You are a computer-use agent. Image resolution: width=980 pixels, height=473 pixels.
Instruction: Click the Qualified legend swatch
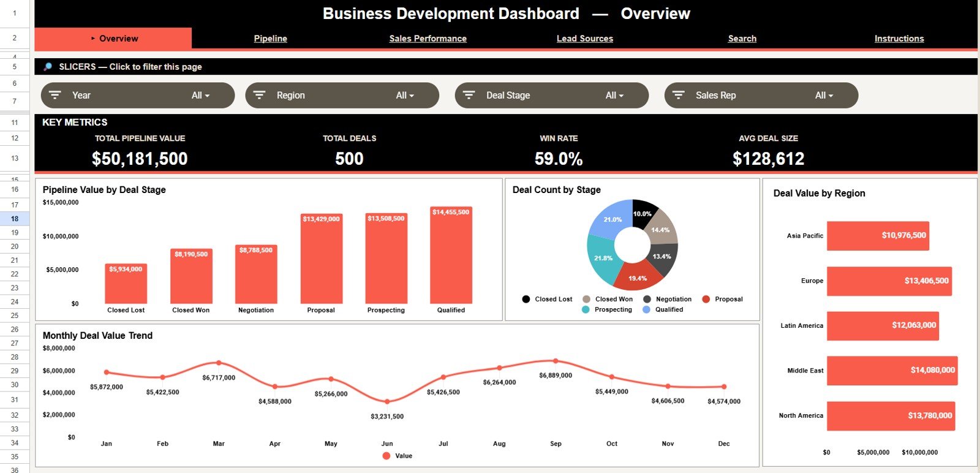(646, 309)
